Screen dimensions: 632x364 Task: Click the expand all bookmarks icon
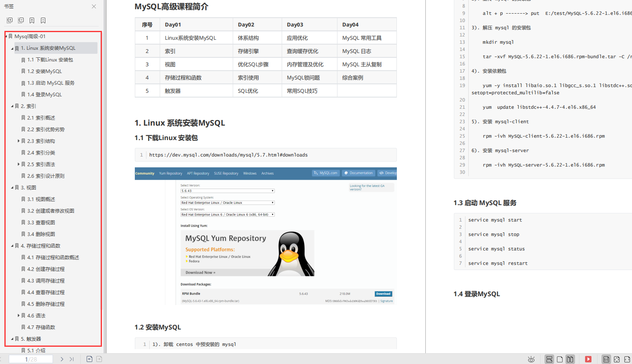click(10, 20)
